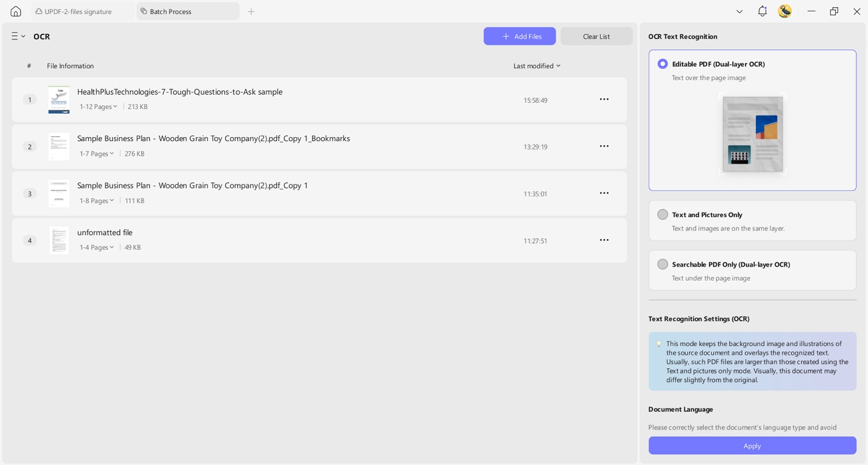This screenshot has width=868, height=465.
Task: Click row number 4 badge
Action: click(29, 241)
